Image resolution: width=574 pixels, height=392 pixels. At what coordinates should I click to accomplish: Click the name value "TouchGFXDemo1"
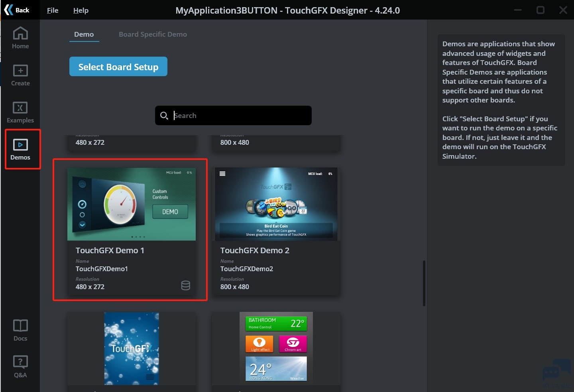[x=102, y=269]
